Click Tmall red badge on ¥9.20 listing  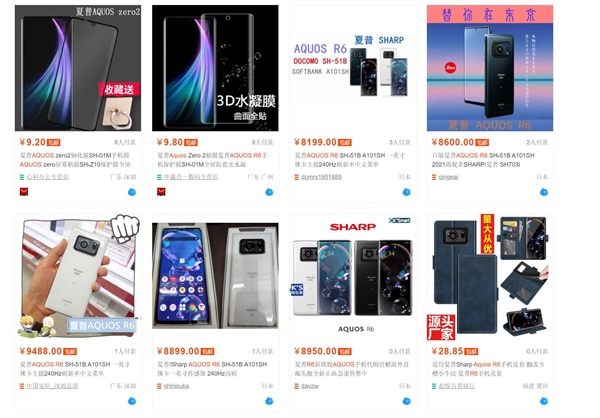(x=24, y=192)
